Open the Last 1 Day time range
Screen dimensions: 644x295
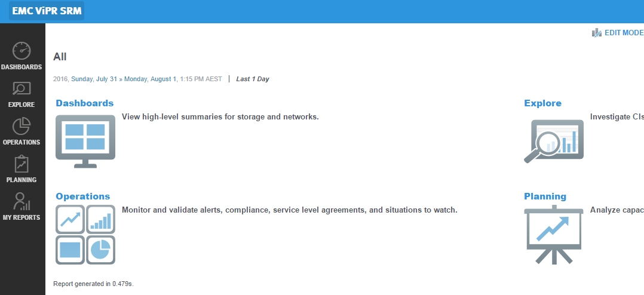(253, 79)
